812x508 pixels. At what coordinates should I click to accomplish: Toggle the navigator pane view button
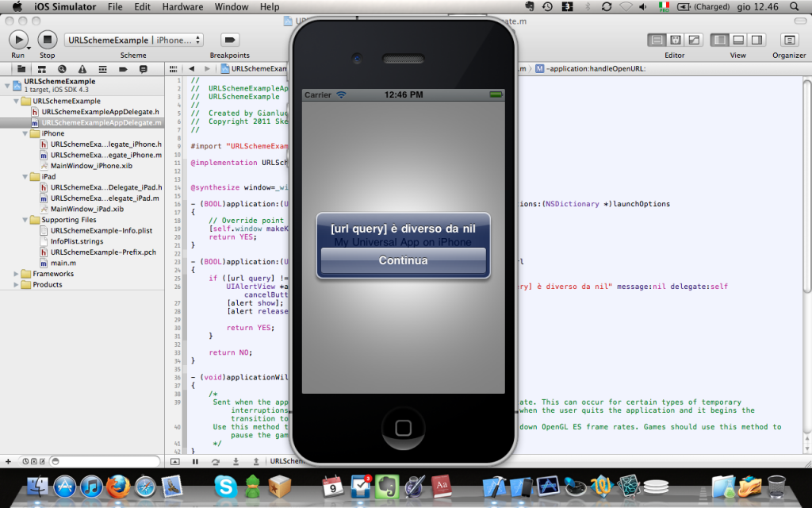click(x=719, y=40)
